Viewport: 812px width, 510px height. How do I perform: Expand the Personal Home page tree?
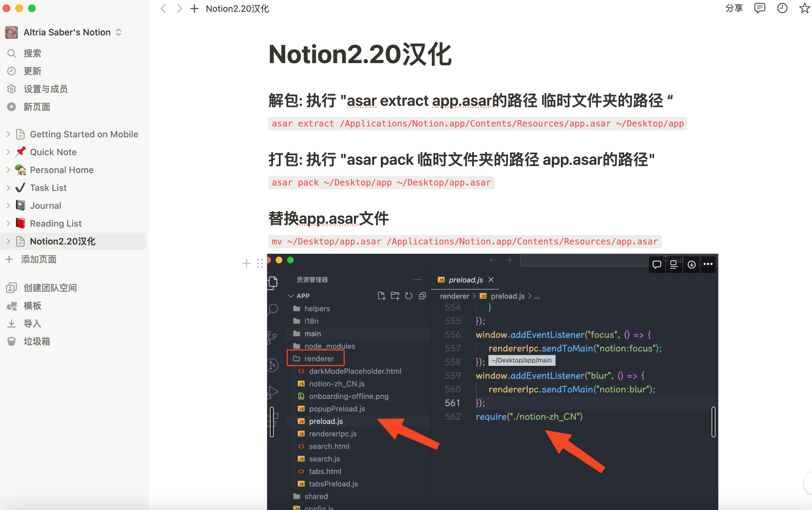point(8,170)
